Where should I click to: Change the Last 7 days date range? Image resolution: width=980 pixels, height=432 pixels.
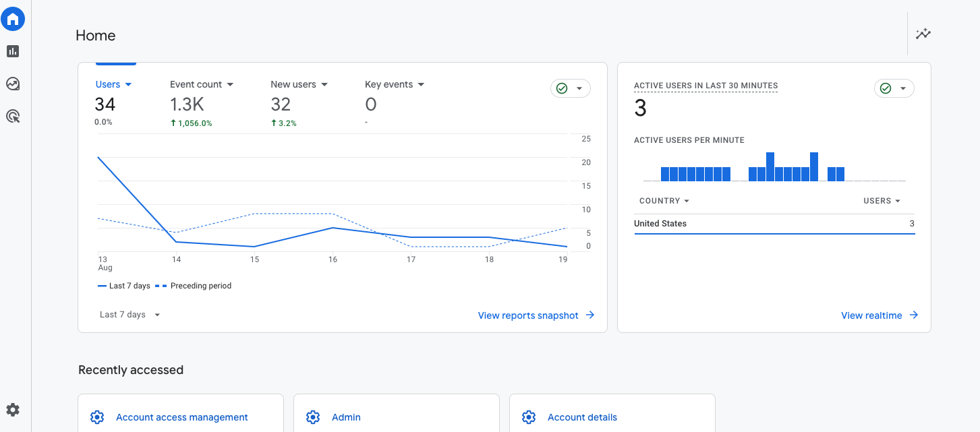point(128,314)
